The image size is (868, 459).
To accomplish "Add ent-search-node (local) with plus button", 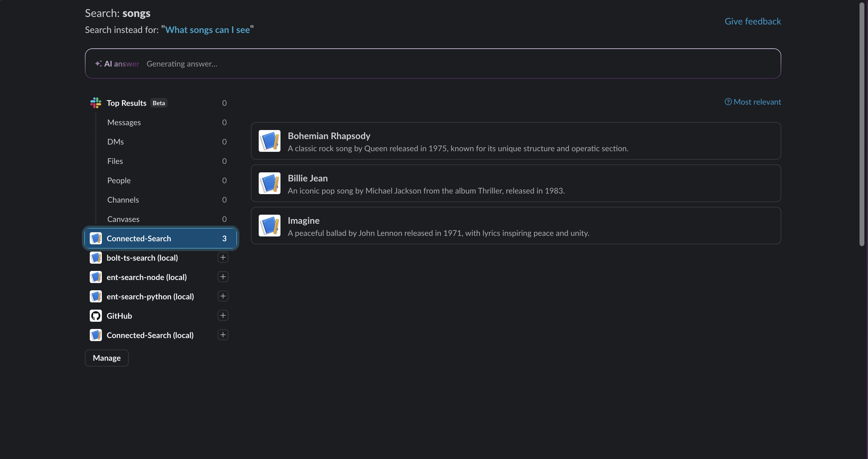I will (x=223, y=277).
